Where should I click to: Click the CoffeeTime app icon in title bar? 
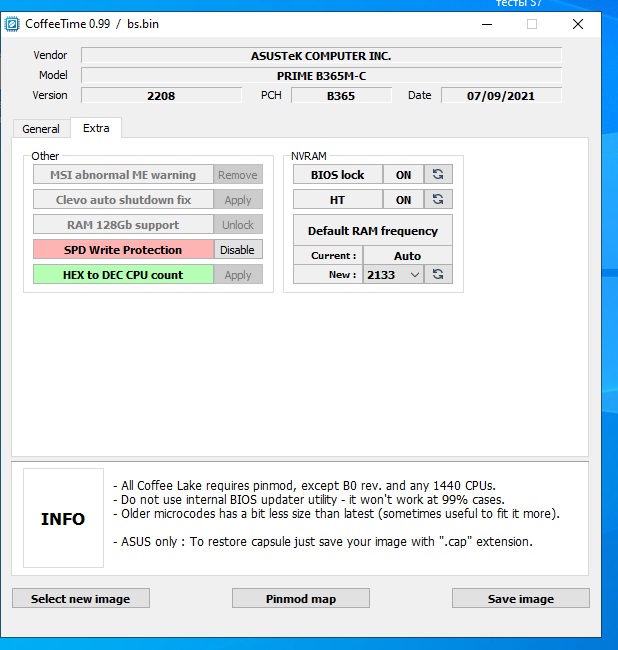(12, 24)
